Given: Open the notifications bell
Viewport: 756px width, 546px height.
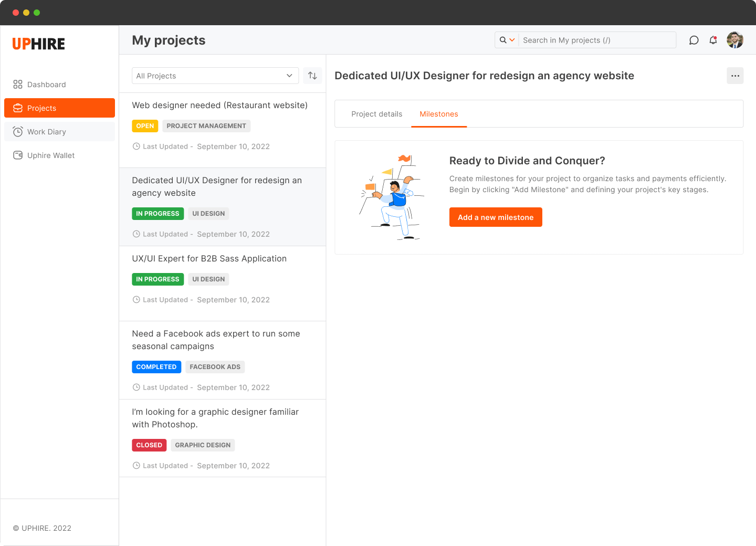Looking at the screenshot, I should pos(713,40).
